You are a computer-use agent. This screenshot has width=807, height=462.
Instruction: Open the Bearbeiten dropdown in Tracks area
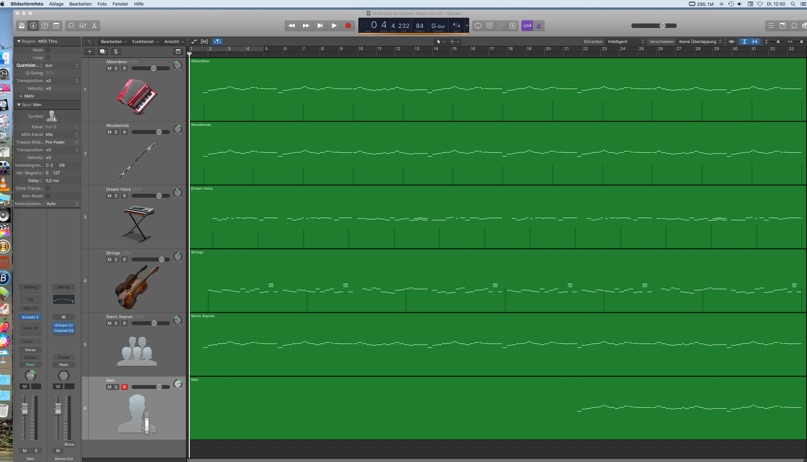[x=113, y=41]
